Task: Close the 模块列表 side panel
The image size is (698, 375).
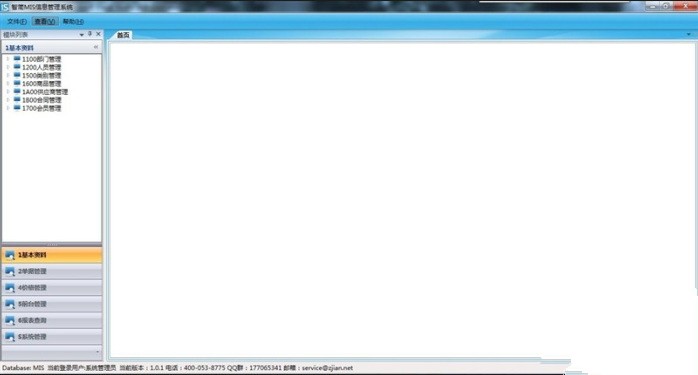Action: click(x=98, y=34)
